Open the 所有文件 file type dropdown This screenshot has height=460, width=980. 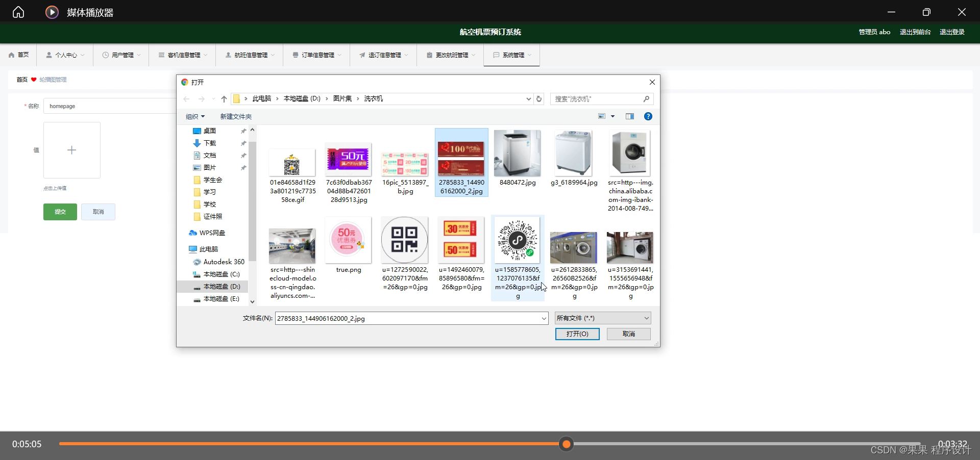pos(603,318)
